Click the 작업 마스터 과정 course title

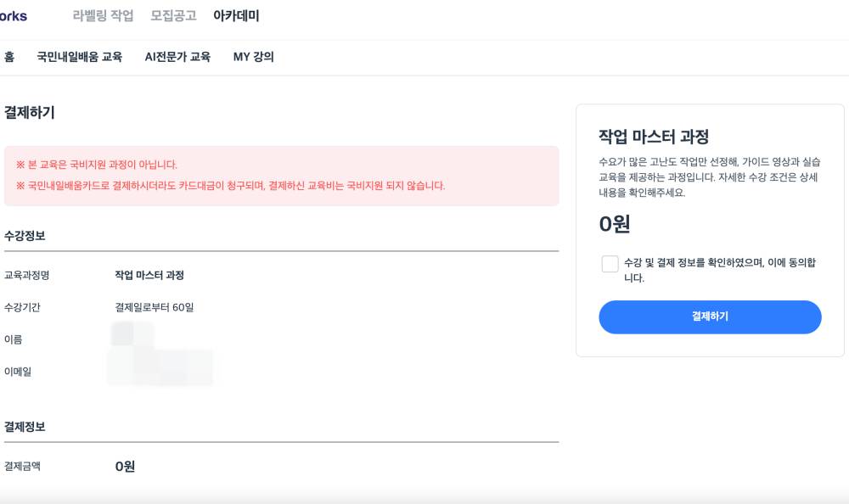(x=654, y=136)
